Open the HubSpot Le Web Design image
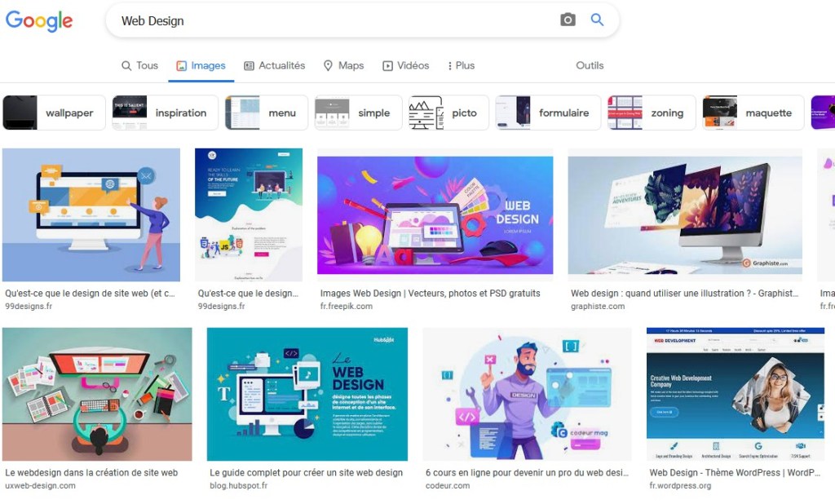835x504 pixels. (x=307, y=394)
